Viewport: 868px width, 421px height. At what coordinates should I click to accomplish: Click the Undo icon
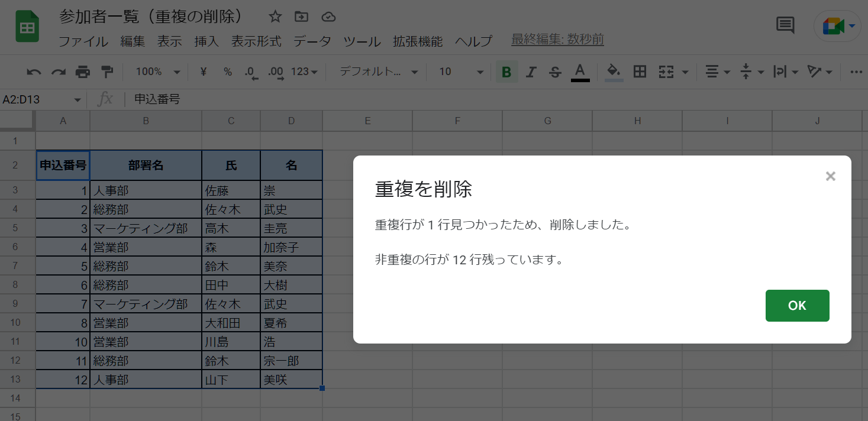[34, 71]
